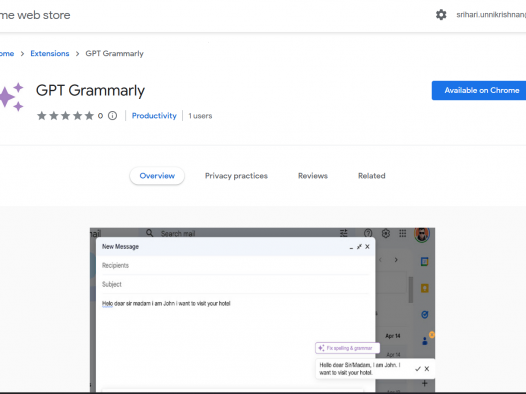Click the web store title text
The width and height of the screenshot is (526, 394).
[35, 15]
